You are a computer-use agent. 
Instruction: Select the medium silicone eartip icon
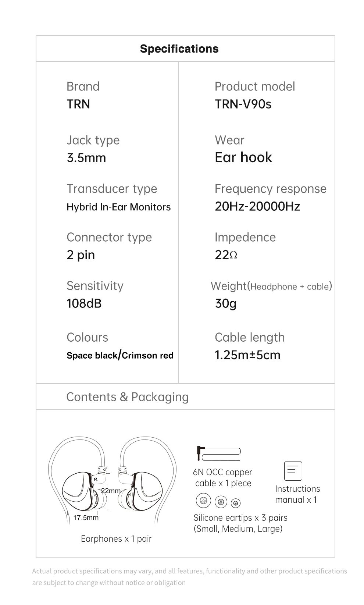tap(221, 501)
